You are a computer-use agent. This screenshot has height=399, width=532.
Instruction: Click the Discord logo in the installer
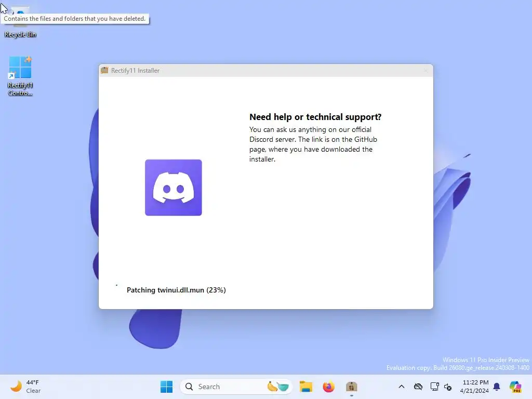pyautogui.click(x=174, y=188)
